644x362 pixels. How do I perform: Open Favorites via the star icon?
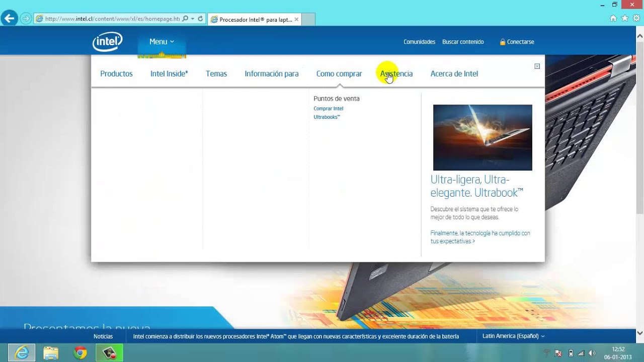[x=624, y=18]
